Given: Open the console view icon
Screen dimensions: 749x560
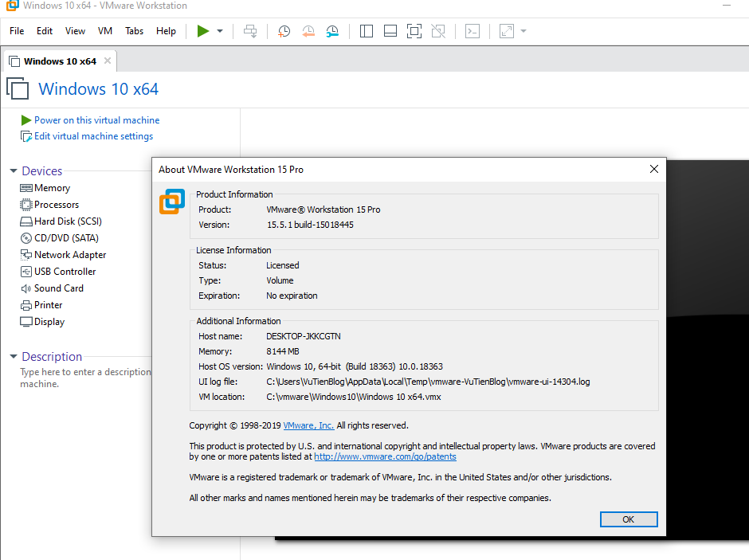Looking at the screenshot, I should tap(473, 32).
